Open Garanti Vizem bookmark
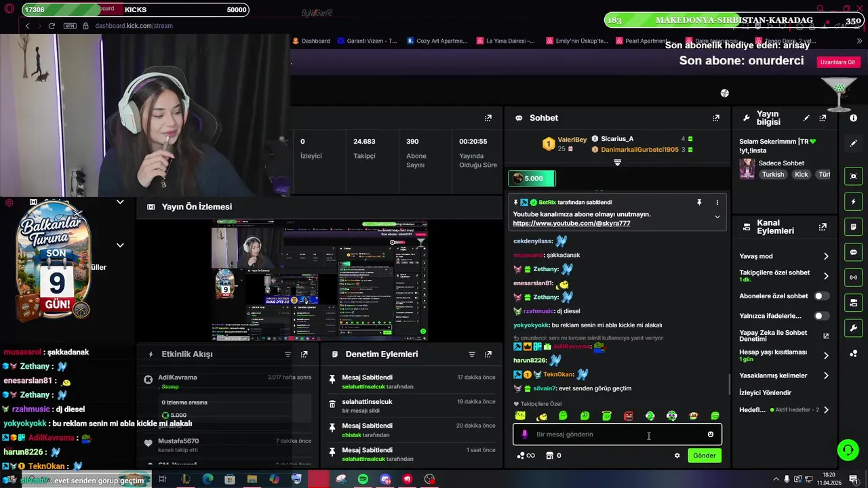 point(367,41)
